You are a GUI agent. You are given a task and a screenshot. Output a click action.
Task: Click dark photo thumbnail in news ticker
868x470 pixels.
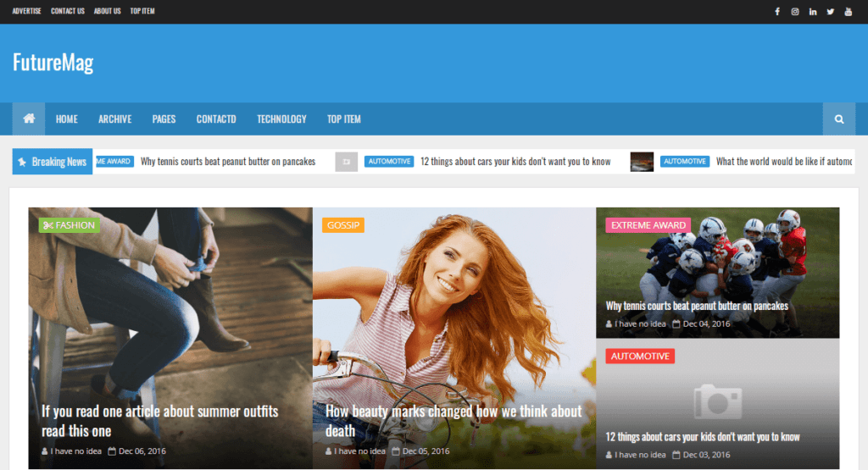642,162
